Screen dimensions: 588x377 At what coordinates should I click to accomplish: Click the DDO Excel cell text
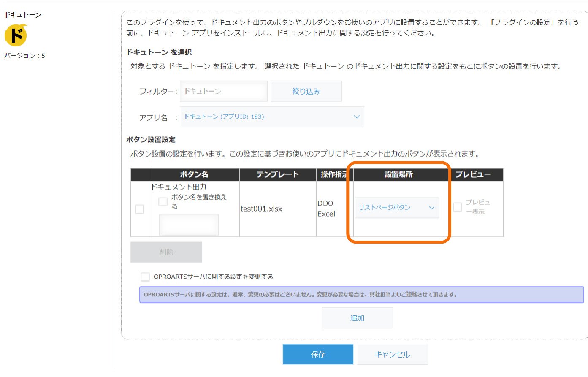point(326,209)
